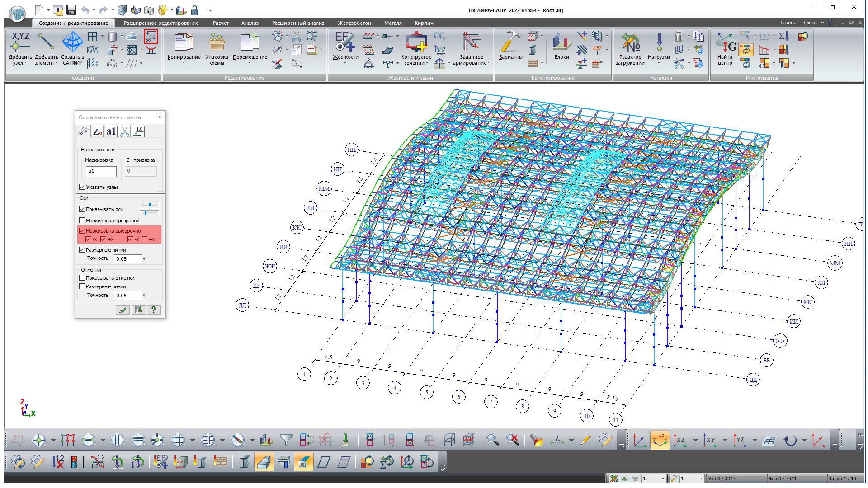
Task: Enable Маркировка прозрачно checkbox
Action: pyautogui.click(x=82, y=221)
